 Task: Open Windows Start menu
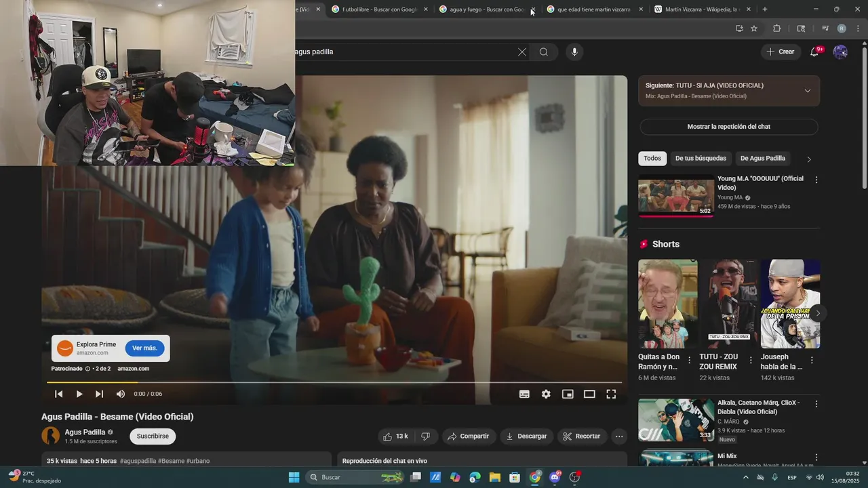click(x=294, y=477)
